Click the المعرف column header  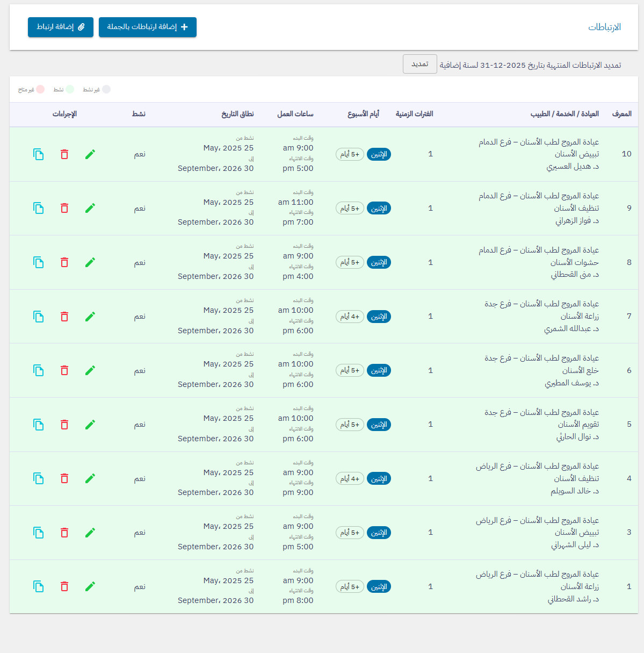tap(621, 114)
